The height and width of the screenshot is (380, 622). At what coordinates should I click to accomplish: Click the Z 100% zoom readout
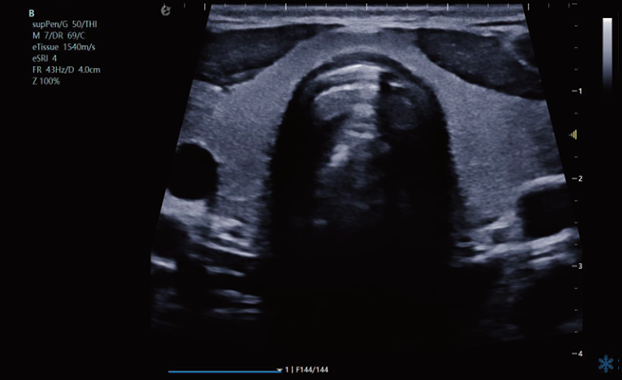point(46,81)
